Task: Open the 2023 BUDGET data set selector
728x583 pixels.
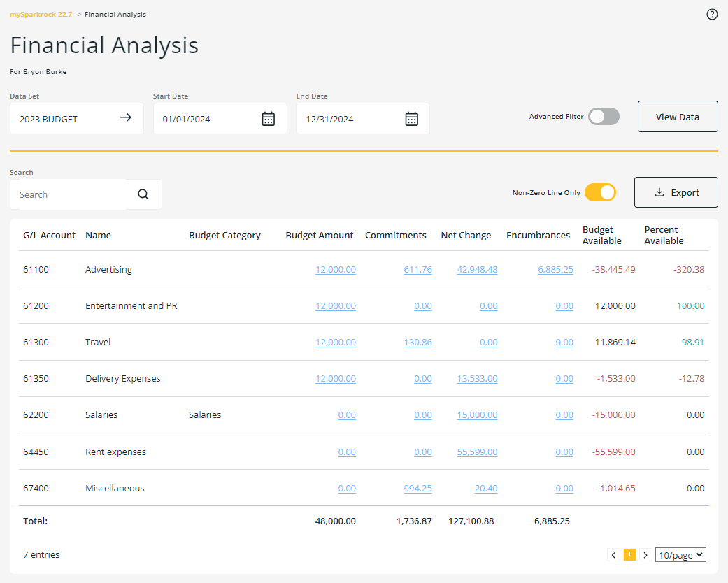Action: tap(49, 118)
